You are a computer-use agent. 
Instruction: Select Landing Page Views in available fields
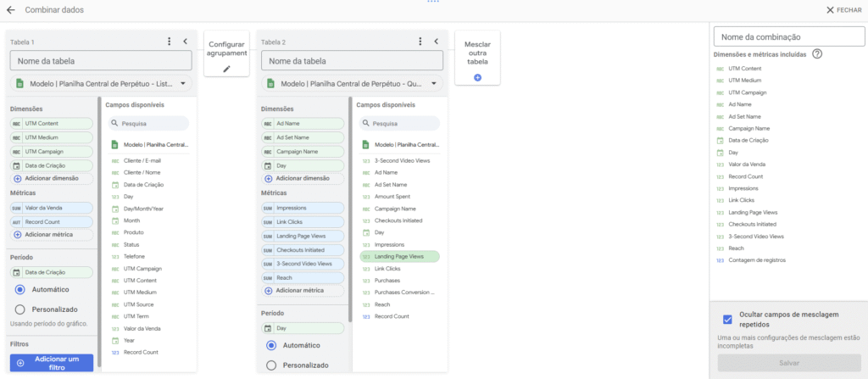(398, 256)
